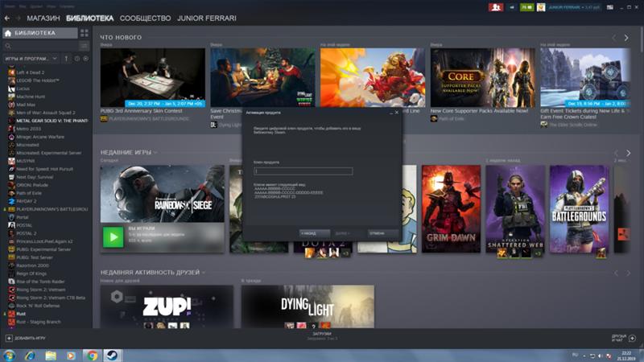Click right arrow in What's New section

[x=626, y=37]
